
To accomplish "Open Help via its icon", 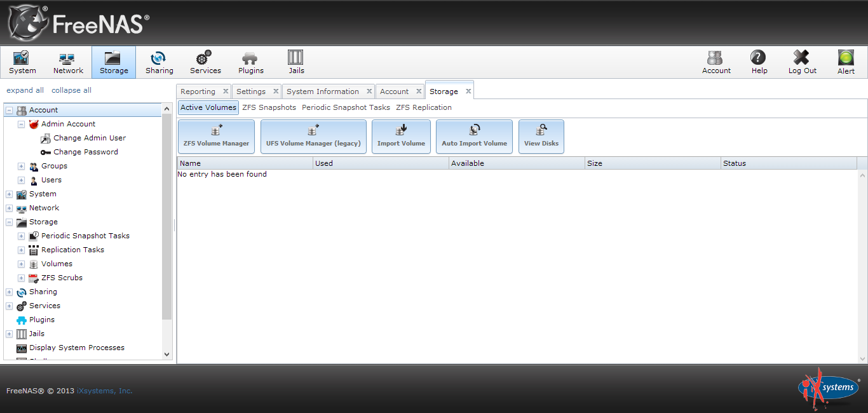I will click(x=759, y=62).
